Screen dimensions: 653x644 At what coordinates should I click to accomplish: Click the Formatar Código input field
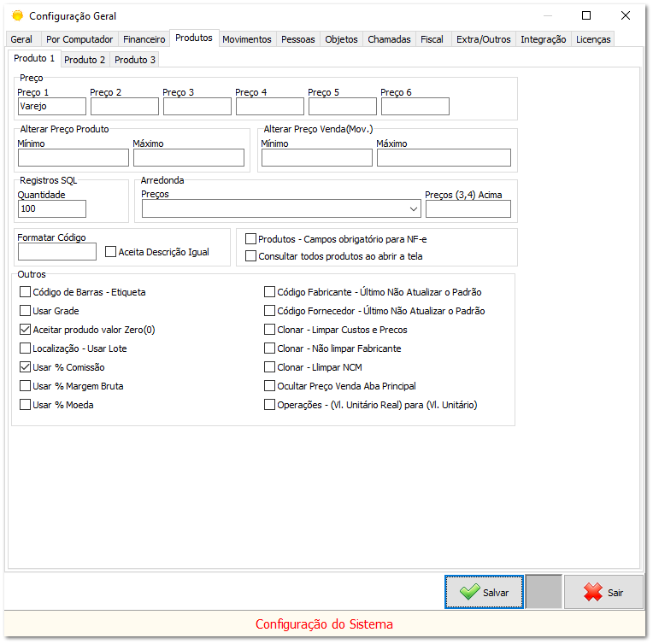coord(57,251)
